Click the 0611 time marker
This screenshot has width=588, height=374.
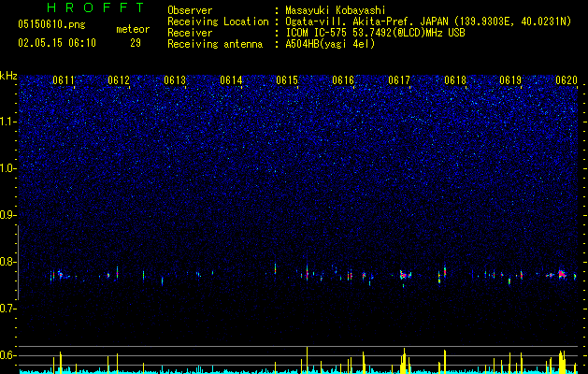(64, 80)
